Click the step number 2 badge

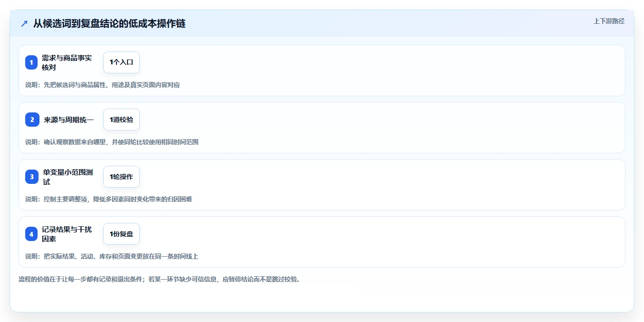(x=32, y=120)
